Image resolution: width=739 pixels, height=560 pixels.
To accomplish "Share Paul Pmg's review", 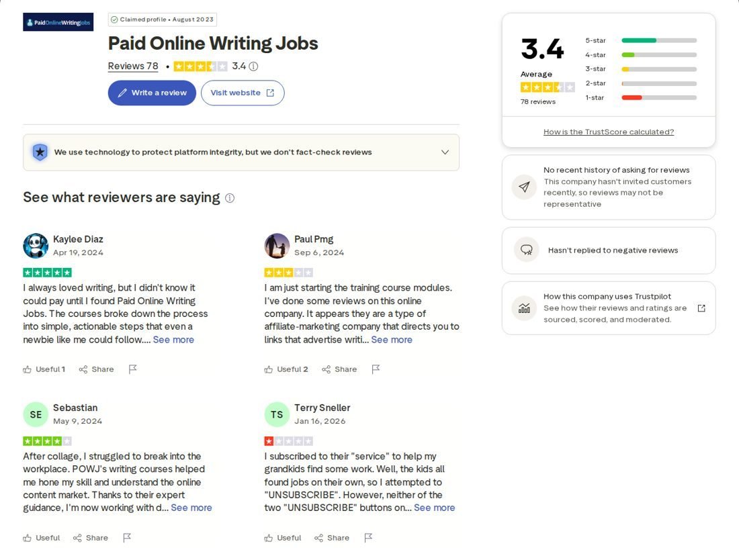I will (339, 369).
